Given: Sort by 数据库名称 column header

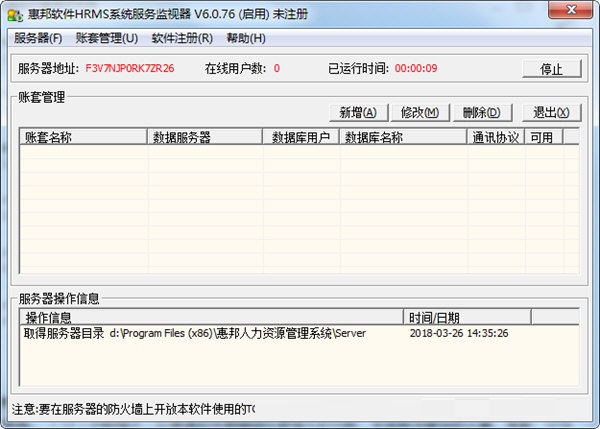Looking at the screenshot, I should click(x=403, y=137).
